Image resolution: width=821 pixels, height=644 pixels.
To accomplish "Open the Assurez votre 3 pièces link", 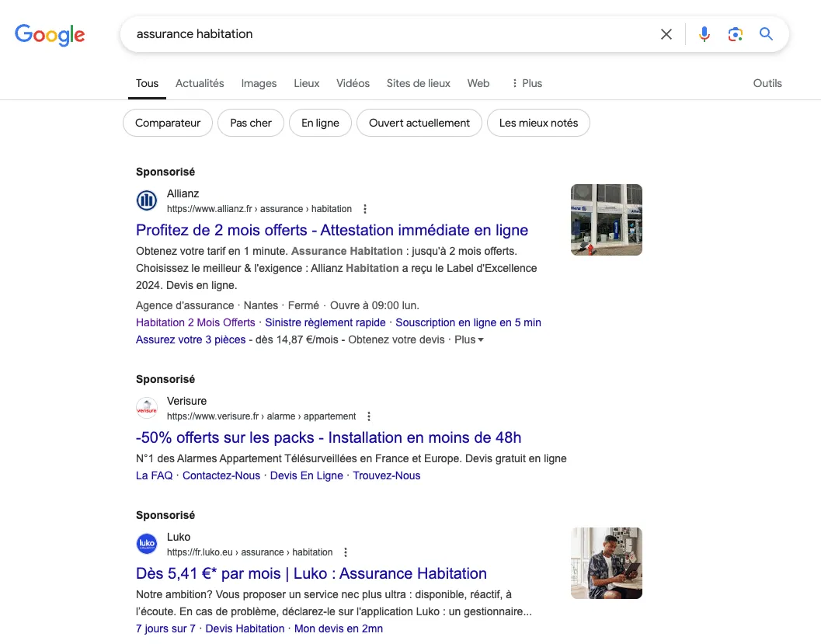I will (190, 339).
